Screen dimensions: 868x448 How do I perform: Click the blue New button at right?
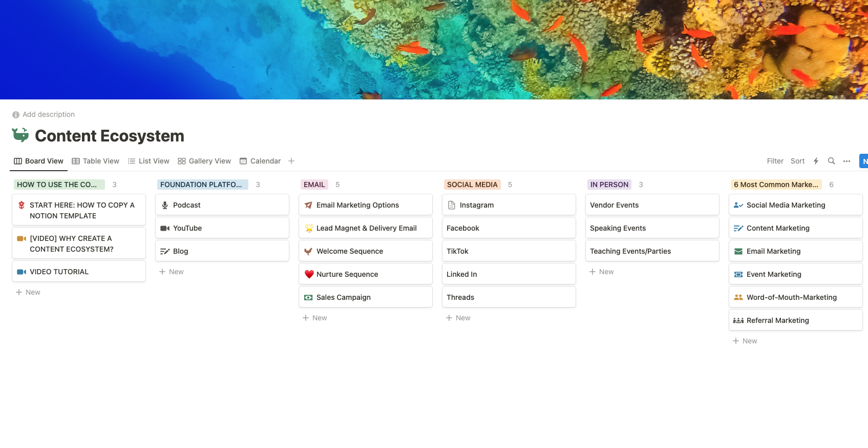coord(864,161)
